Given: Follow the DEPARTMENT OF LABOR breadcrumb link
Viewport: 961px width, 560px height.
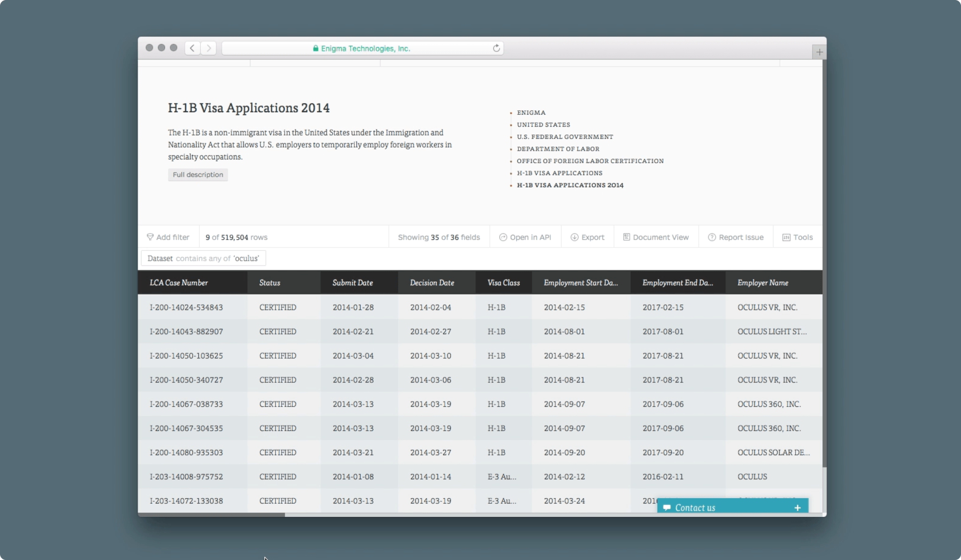Looking at the screenshot, I should point(558,149).
